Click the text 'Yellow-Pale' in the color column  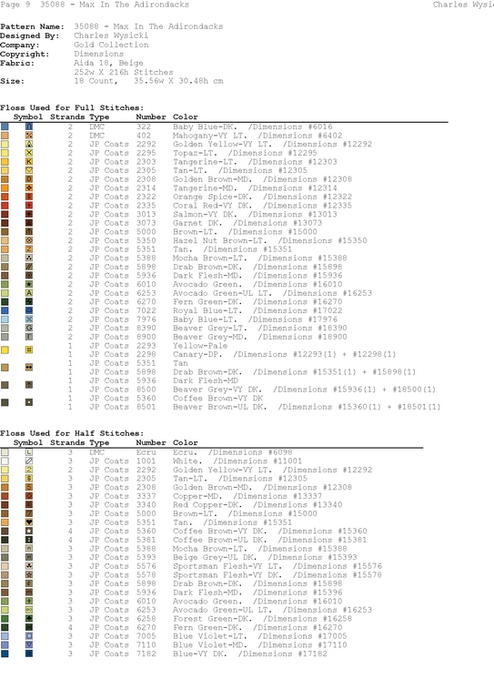pyautogui.click(x=200, y=345)
